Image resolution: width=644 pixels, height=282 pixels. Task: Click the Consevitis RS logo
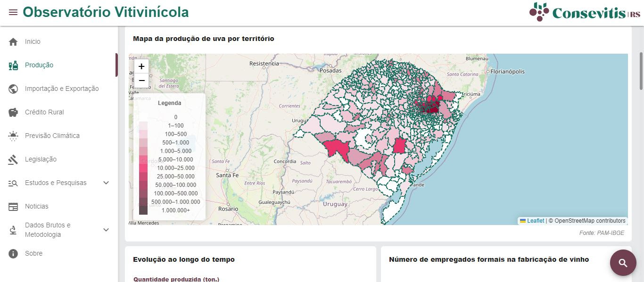pyautogui.click(x=585, y=12)
